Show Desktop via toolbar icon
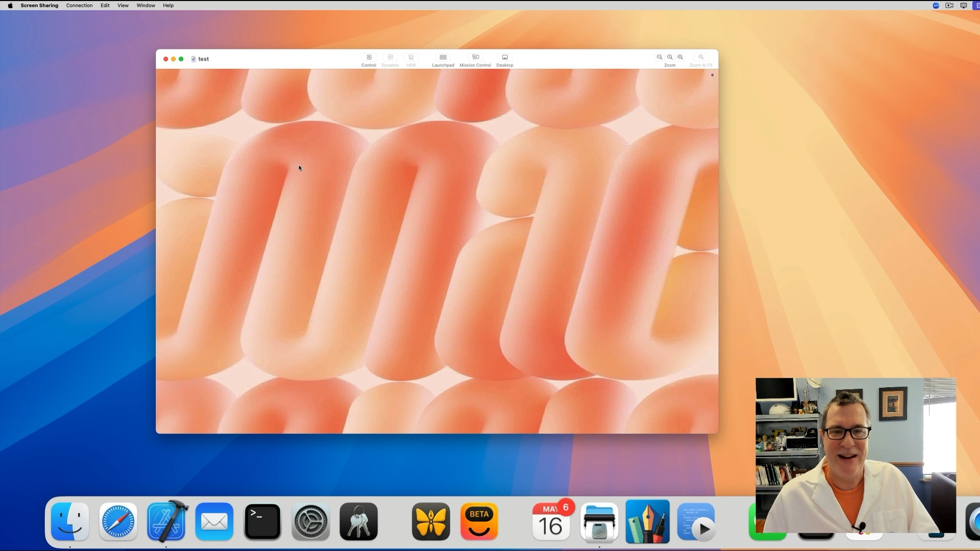Image resolution: width=980 pixels, height=551 pixels. coord(504,58)
